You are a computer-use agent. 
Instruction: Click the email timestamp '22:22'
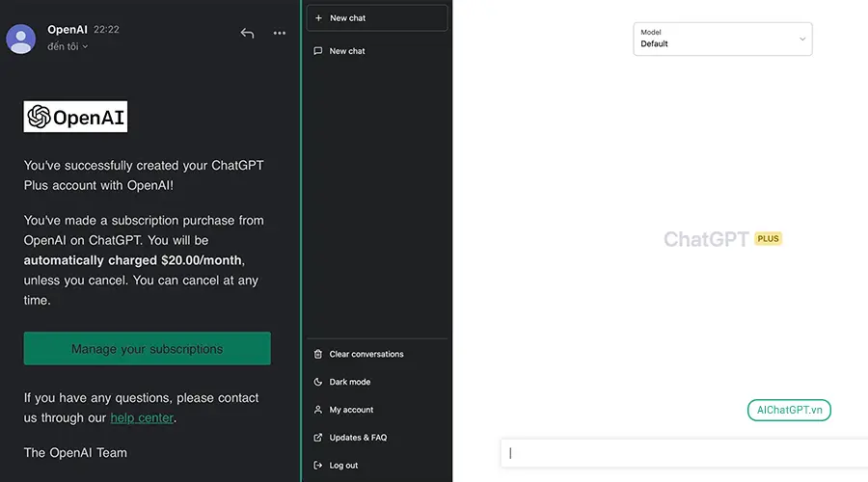click(x=106, y=29)
